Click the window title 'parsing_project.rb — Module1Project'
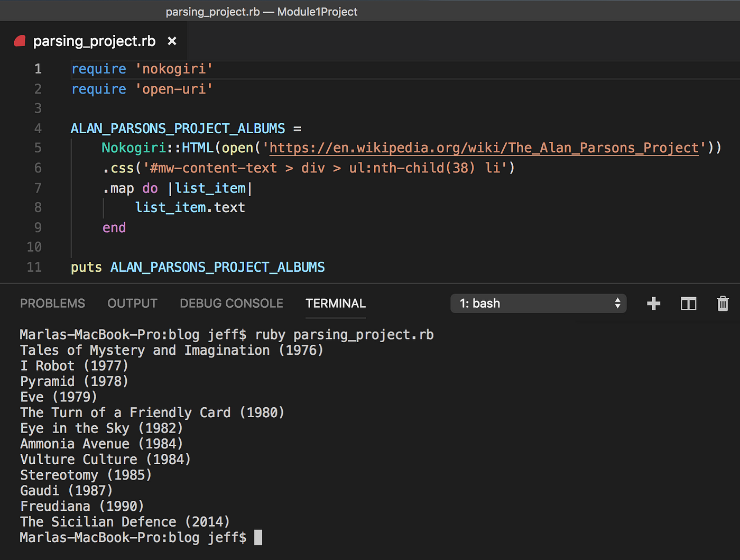 point(262,12)
